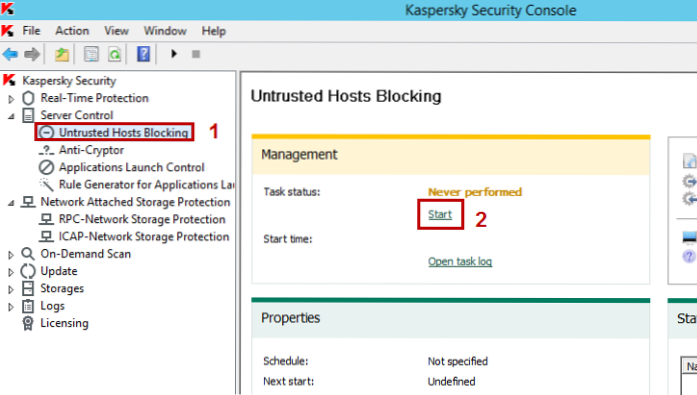The height and width of the screenshot is (395, 697).
Task: Open the Action menu
Action: 72,31
